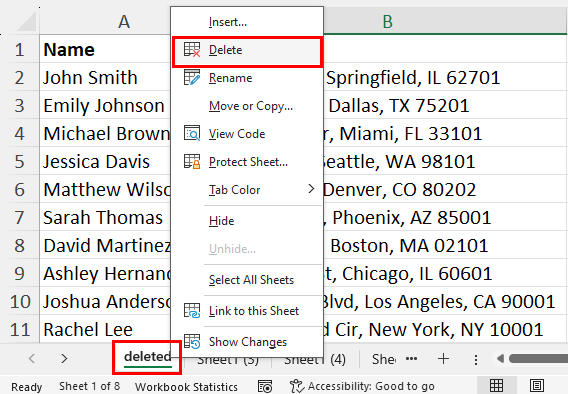568x394 pixels.
Task: Click the Boston, MA 02101 cell
Action: coord(446,246)
